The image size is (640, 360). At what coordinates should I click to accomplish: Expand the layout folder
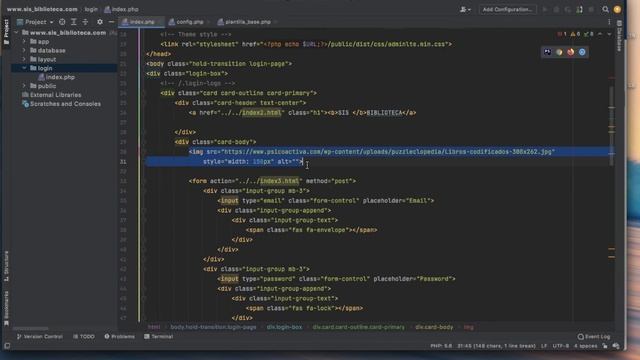pyautogui.click(x=24, y=60)
